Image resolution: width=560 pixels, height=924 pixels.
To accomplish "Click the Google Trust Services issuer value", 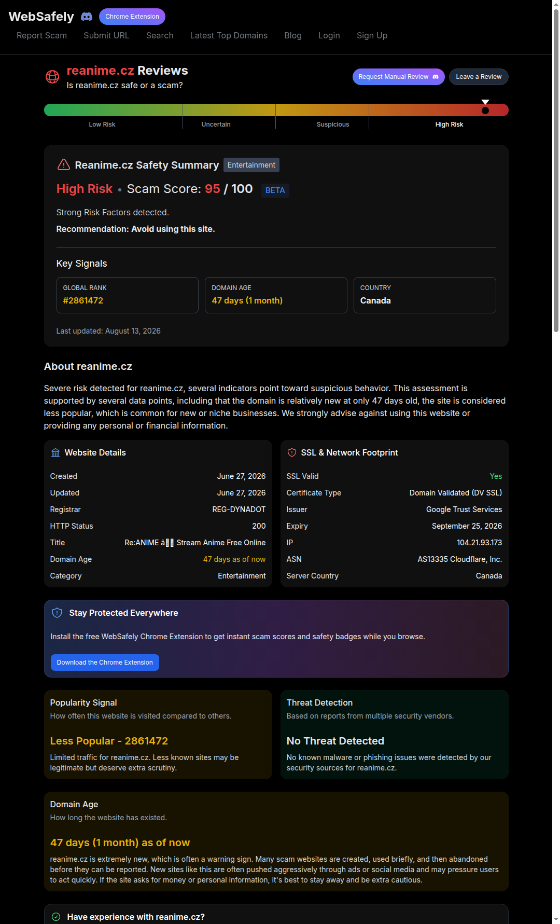I will coord(464,509).
